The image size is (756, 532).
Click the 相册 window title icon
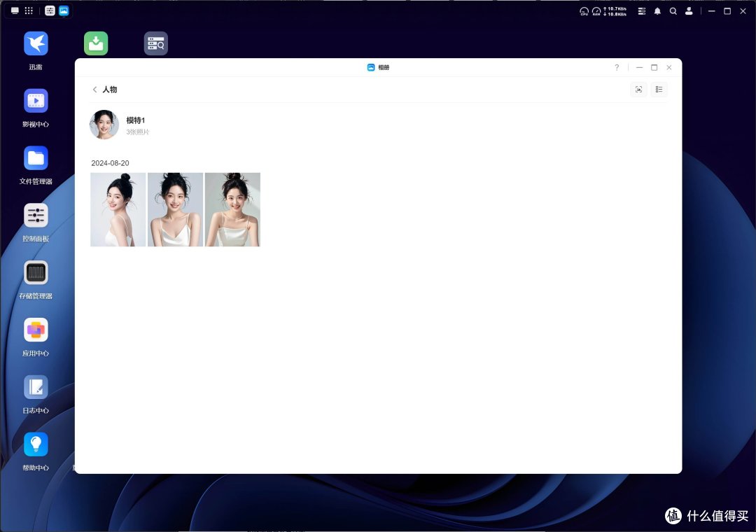(x=371, y=67)
